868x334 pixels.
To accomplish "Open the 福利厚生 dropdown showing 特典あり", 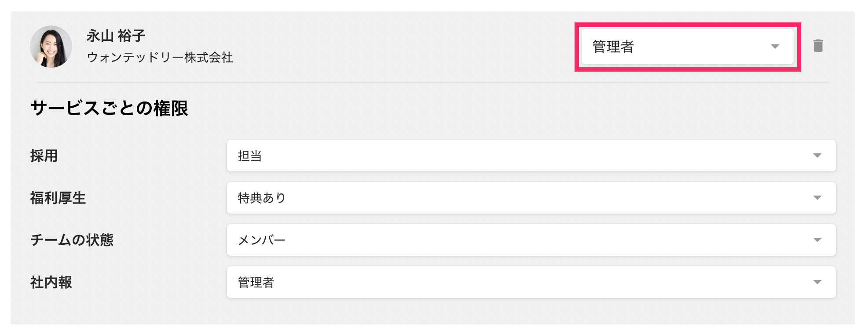I will [x=519, y=198].
